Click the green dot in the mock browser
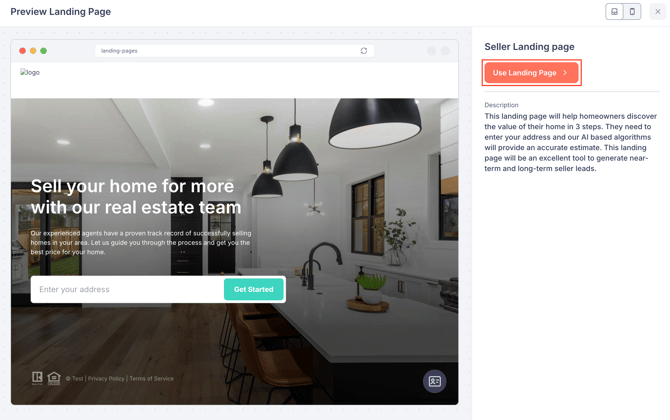 (44, 51)
